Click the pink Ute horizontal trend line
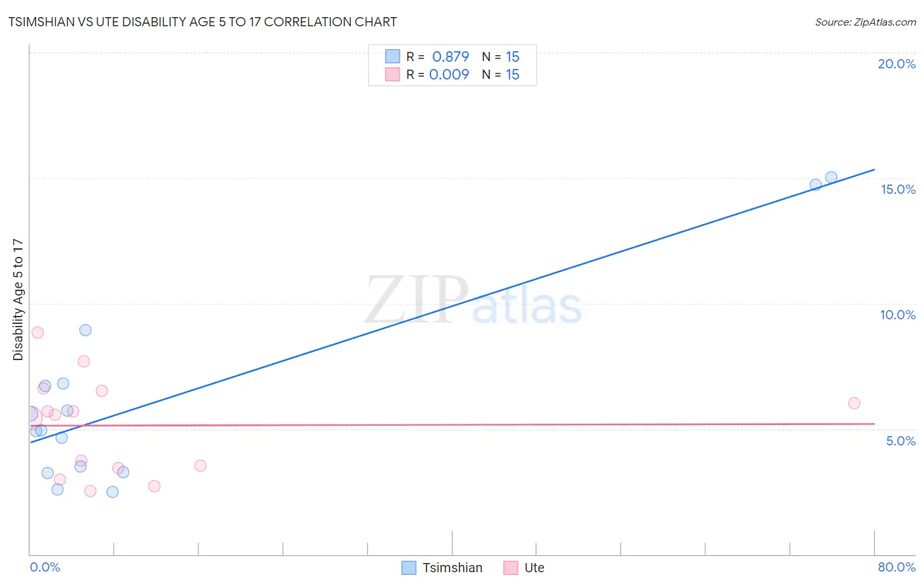This screenshot has height=586, width=924. pyautogui.click(x=452, y=425)
